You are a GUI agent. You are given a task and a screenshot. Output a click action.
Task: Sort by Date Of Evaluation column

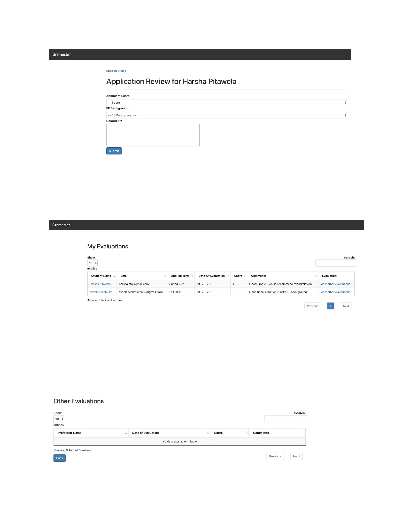tap(213, 276)
